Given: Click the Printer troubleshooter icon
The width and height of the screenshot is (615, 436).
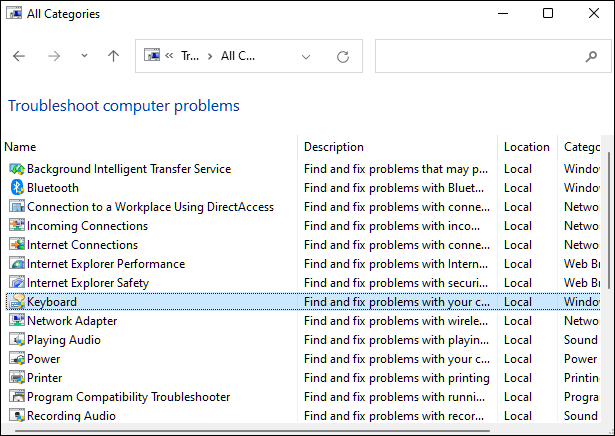Looking at the screenshot, I should (17, 378).
